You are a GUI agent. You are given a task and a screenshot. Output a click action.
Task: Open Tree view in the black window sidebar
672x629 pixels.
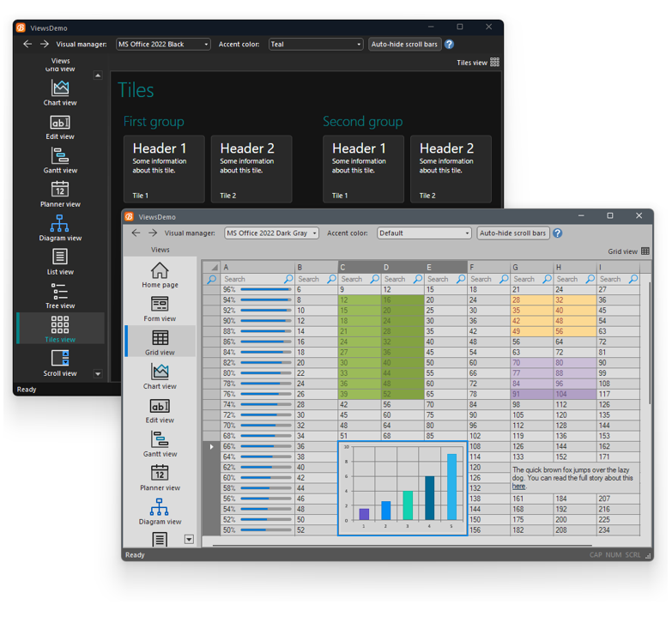coord(60,296)
